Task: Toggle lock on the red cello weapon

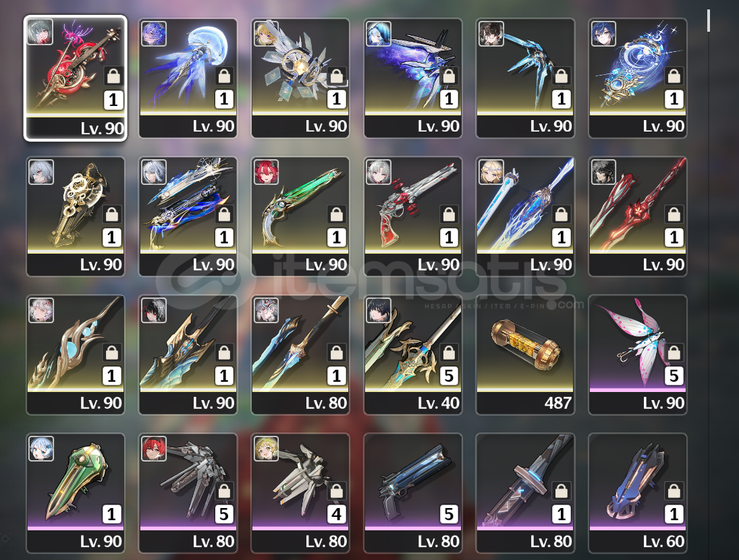Action: (113, 76)
